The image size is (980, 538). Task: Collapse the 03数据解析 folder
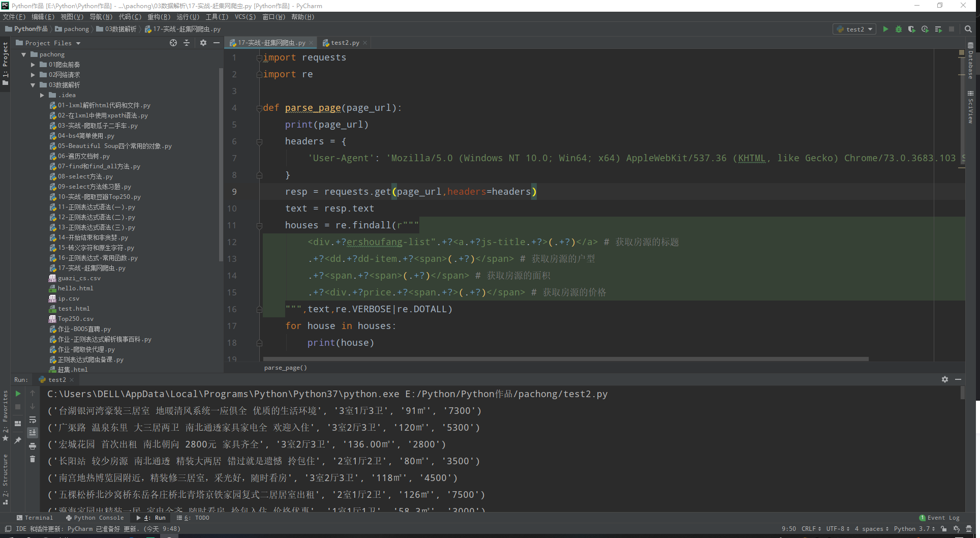[33, 85]
